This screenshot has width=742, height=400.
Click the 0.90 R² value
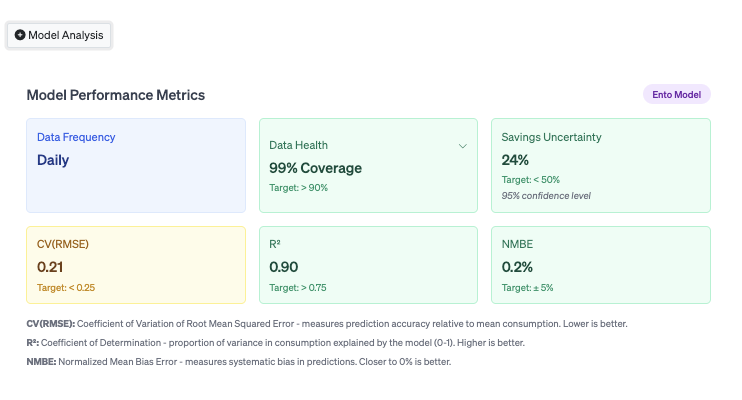click(284, 268)
